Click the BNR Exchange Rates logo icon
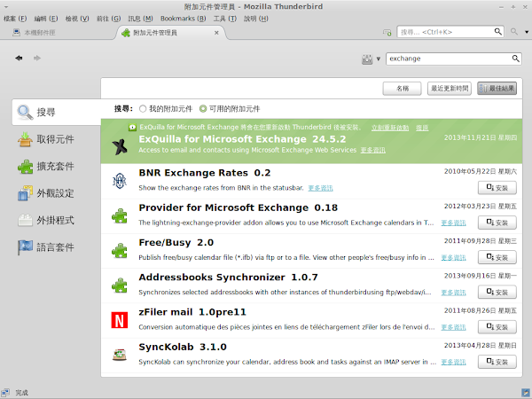 click(x=120, y=181)
